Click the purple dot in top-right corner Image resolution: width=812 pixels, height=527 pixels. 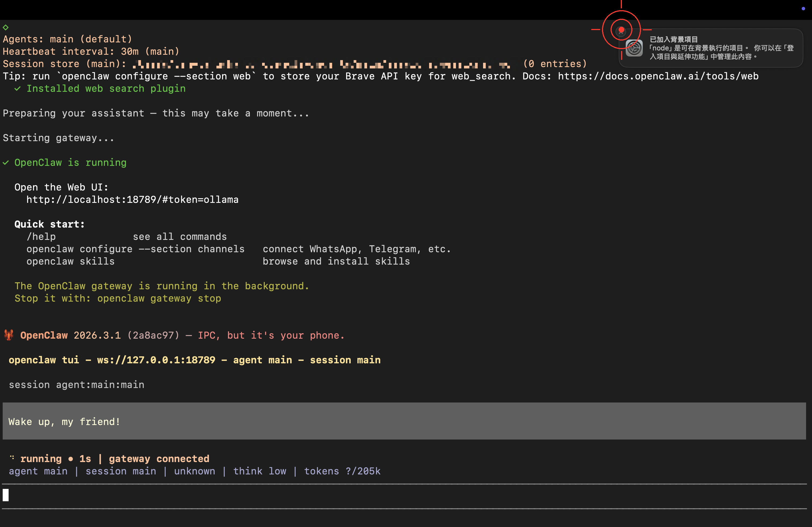803,9
